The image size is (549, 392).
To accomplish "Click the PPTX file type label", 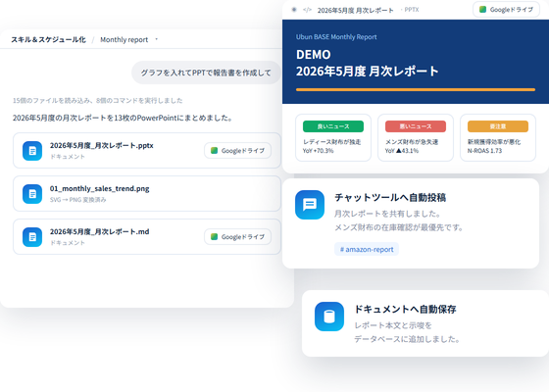I will [x=412, y=10].
